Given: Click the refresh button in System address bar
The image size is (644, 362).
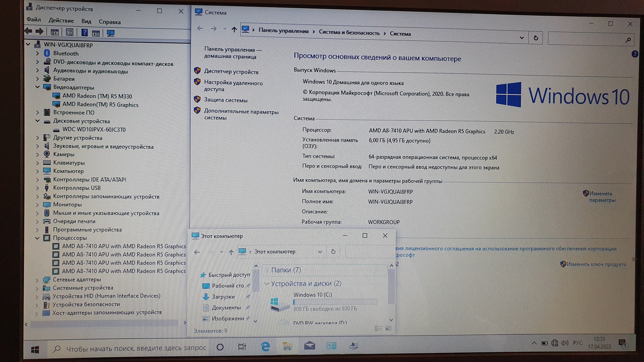Looking at the screenshot, I should pyautogui.click(x=536, y=38).
